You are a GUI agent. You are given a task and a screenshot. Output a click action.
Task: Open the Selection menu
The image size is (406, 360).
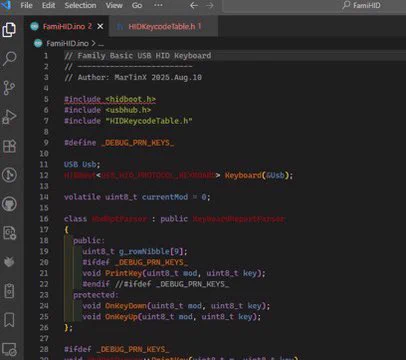(80, 5)
